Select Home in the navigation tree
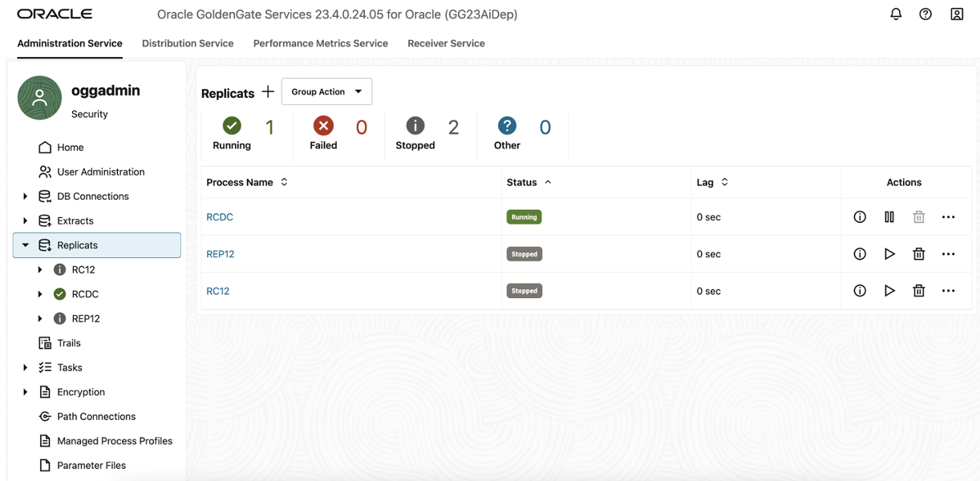 (x=71, y=148)
